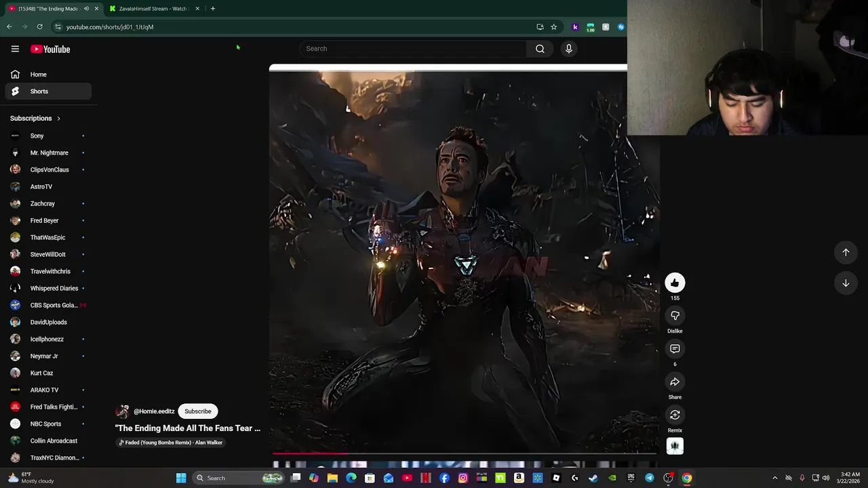The height and width of the screenshot is (488, 868).
Task: View site information icon in address bar
Action: click(x=58, y=27)
